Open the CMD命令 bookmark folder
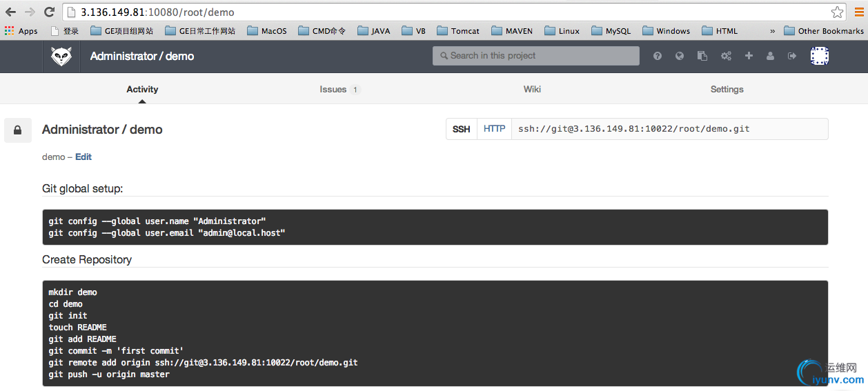Image resolution: width=868 pixels, height=391 pixels. tap(322, 31)
